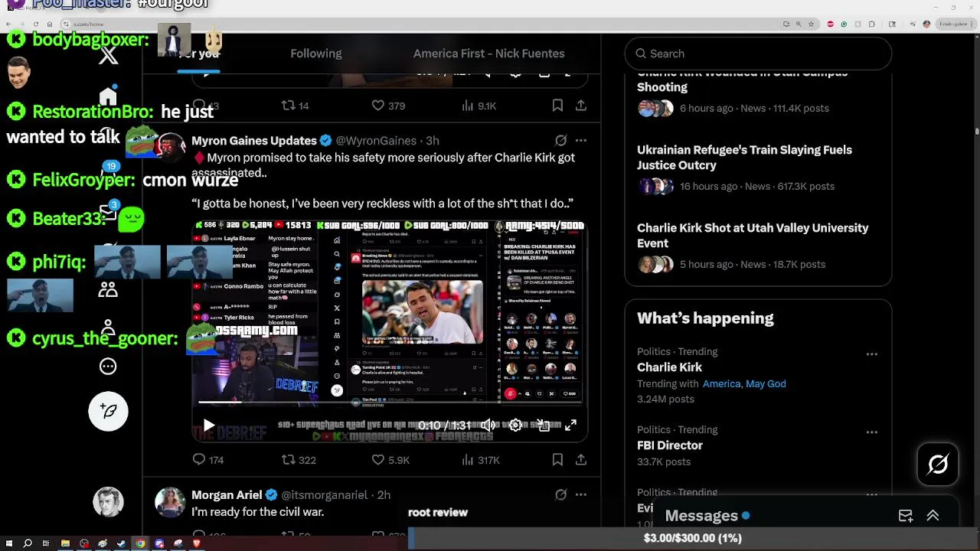Open account avatar at sidebar bottom
The width and height of the screenshot is (980, 551).
pyautogui.click(x=108, y=502)
